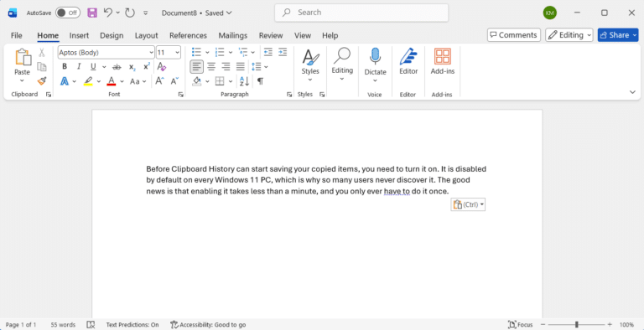Apply red font color
This screenshot has height=330, width=644.
[111, 81]
